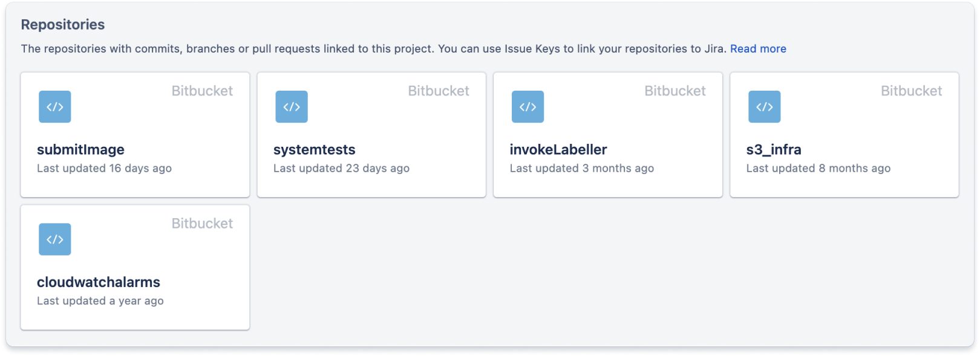The height and width of the screenshot is (356, 980).
Task: Open the s3_infra repository
Action: (x=774, y=149)
